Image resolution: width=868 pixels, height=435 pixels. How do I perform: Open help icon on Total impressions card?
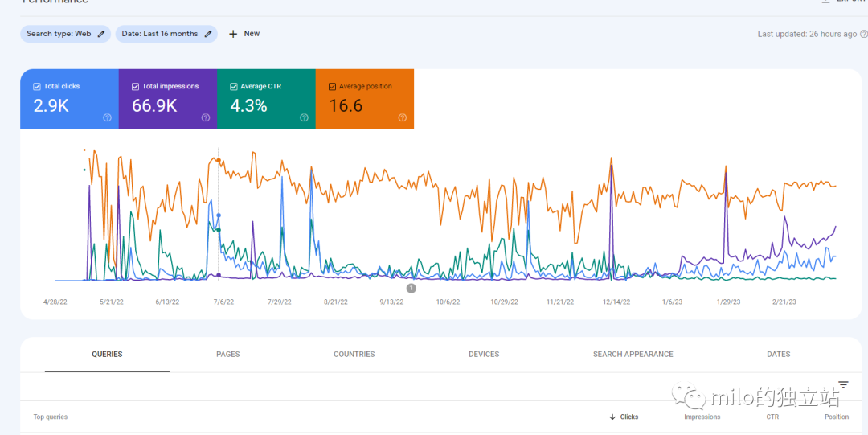(x=206, y=117)
